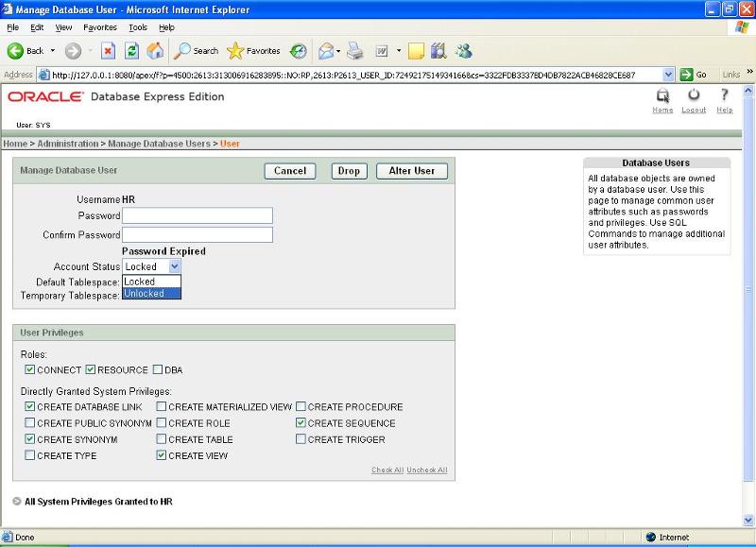Screen dimensions: 756x547
Task: Click the Research books toolbar icon
Action: [x=438, y=51]
